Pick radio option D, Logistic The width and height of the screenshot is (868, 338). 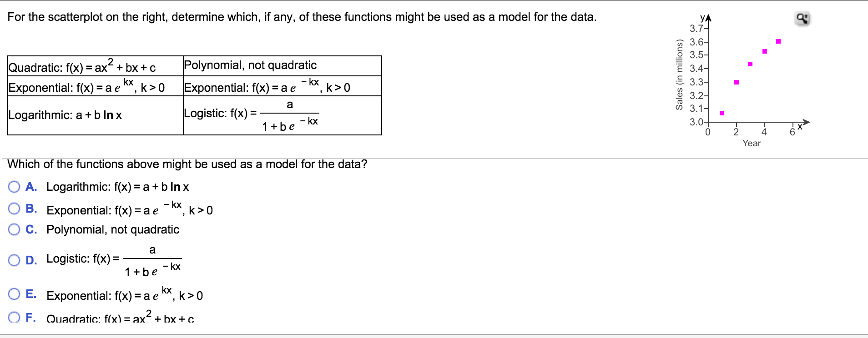14,260
